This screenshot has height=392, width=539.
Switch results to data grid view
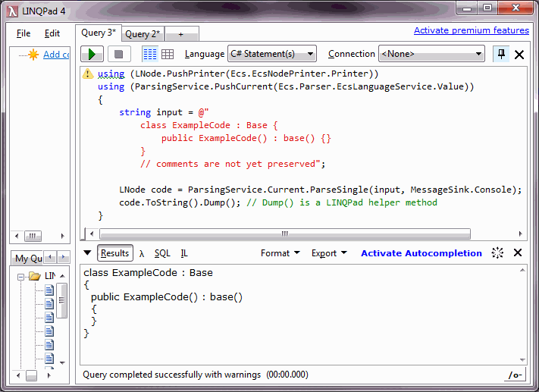coord(168,54)
